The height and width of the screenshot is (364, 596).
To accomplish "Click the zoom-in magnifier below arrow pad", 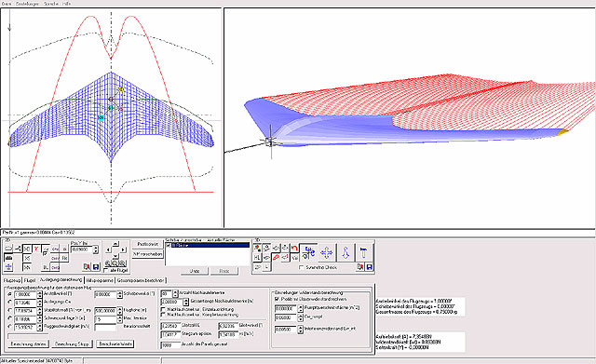I will (x=108, y=263).
